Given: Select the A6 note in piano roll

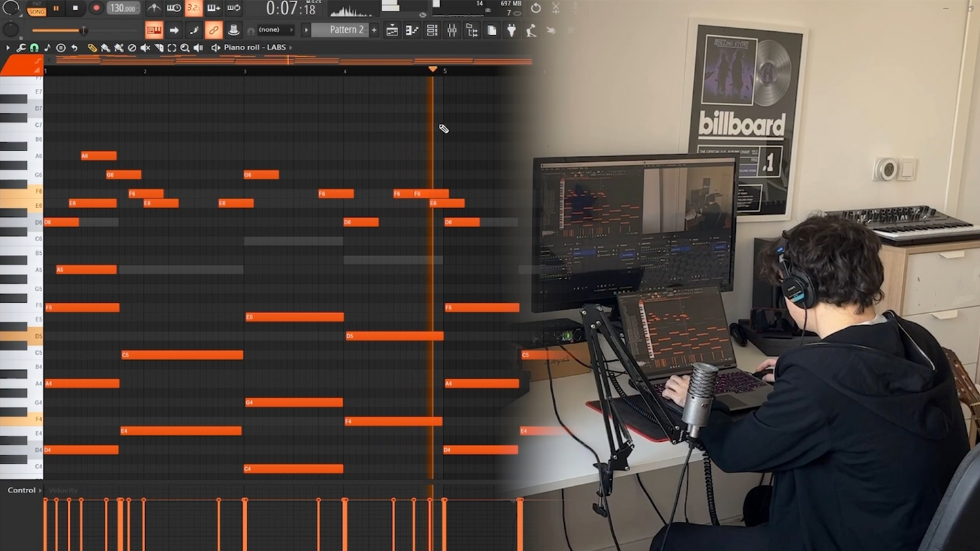Looking at the screenshot, I should pos(98,156).
